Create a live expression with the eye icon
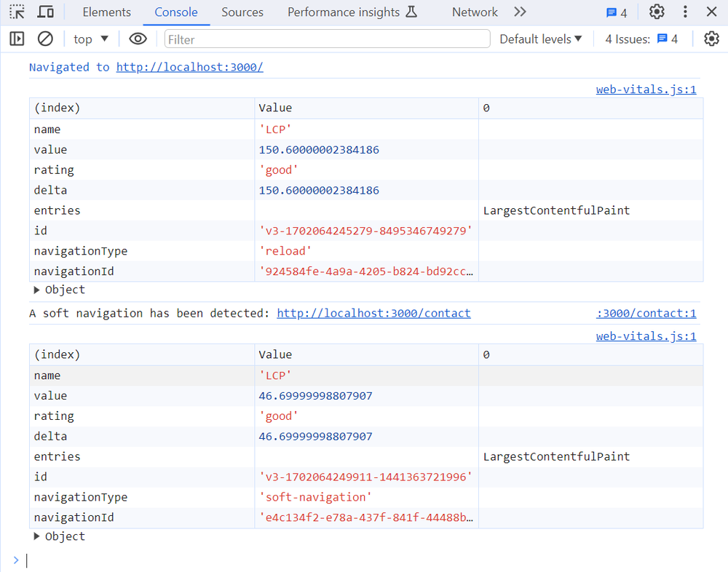The height and width of the screenshot is (572, 728). pyautogui.click(x=138, y=39)
